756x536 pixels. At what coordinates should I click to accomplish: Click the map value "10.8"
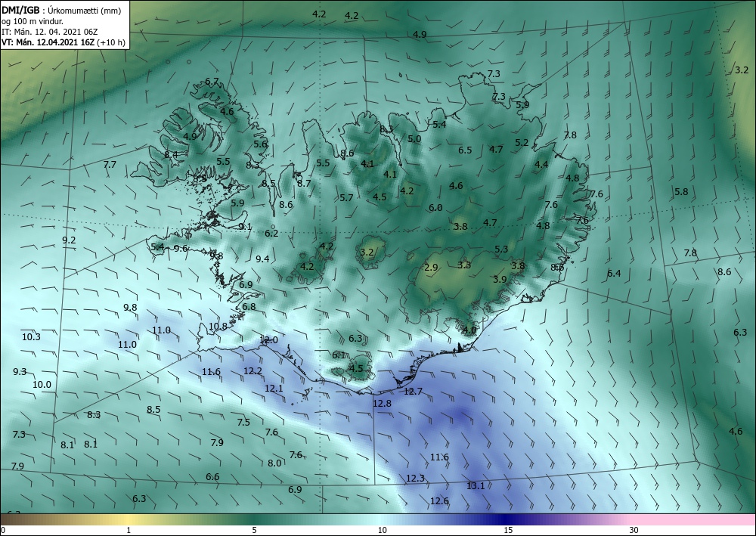[x=218, y=327]
